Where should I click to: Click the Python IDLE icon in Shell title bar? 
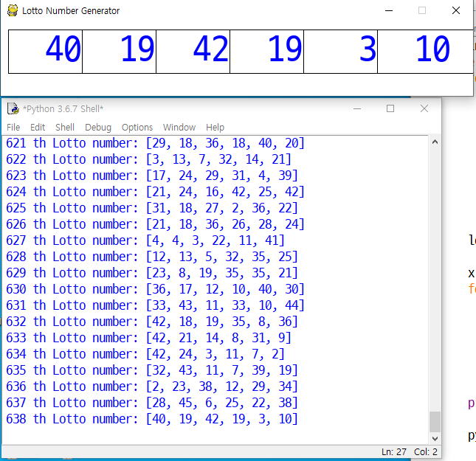pos(13,109)
